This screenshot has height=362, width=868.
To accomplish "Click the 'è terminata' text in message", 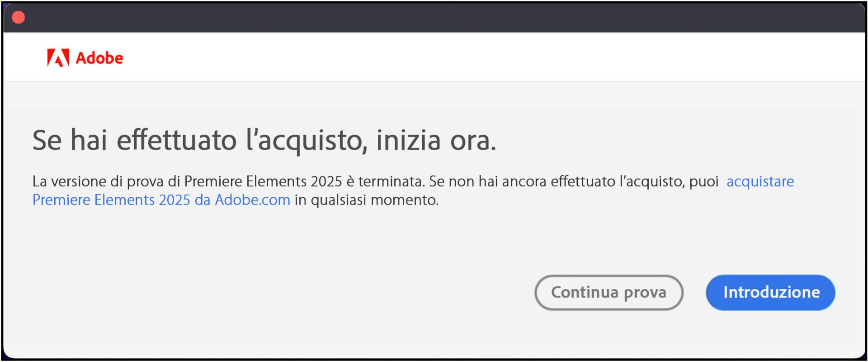I will (386, 181).
